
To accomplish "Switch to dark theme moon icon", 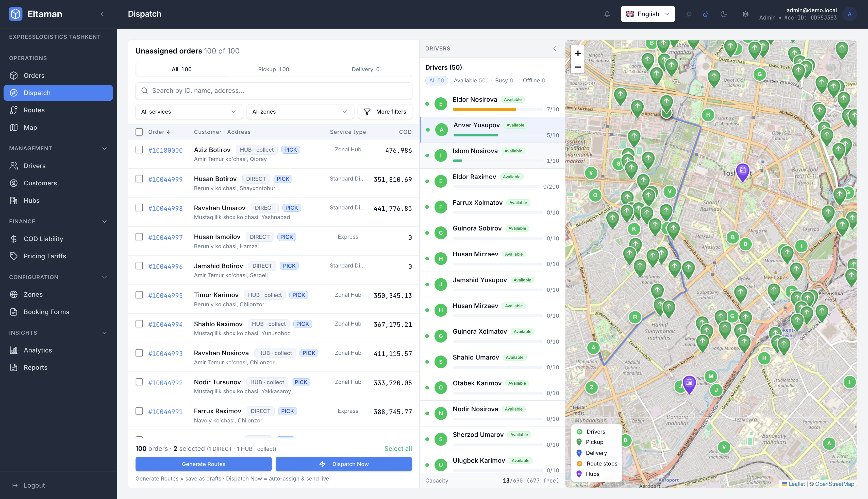I will click(x=724, y=14).
